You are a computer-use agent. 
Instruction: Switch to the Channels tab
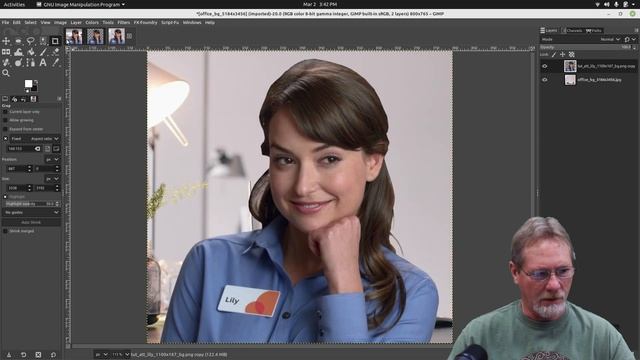[x=572, y=31]
